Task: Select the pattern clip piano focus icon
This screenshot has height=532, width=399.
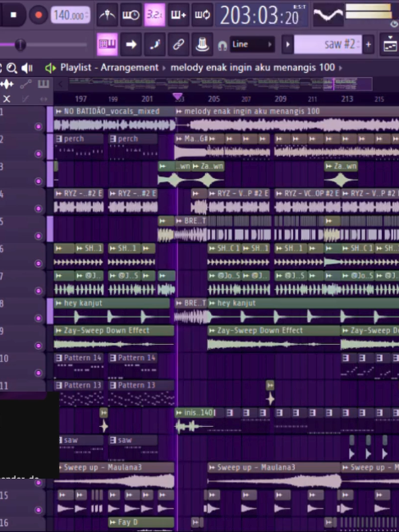Action: click(44, 84)
